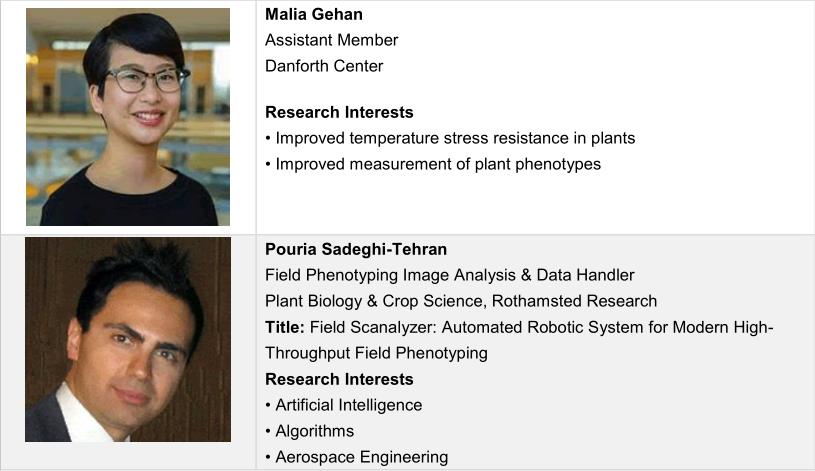Select the 'Danforth Center' affiliation line

pyautogui.click(x=324, y=66)
